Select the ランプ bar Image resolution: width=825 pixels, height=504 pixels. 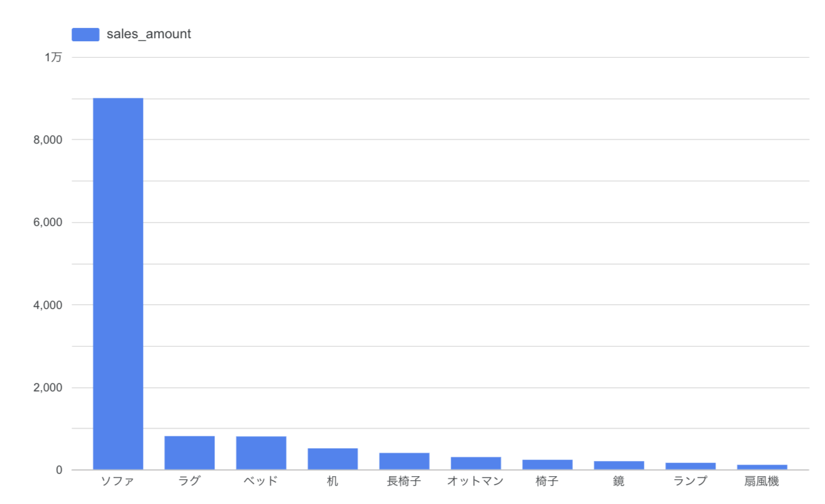click(x=691, y=466)
